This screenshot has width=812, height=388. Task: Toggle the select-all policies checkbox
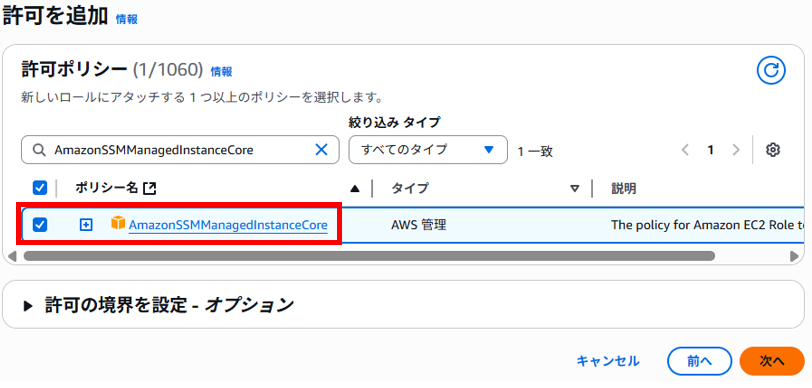[x=40, y=188]
